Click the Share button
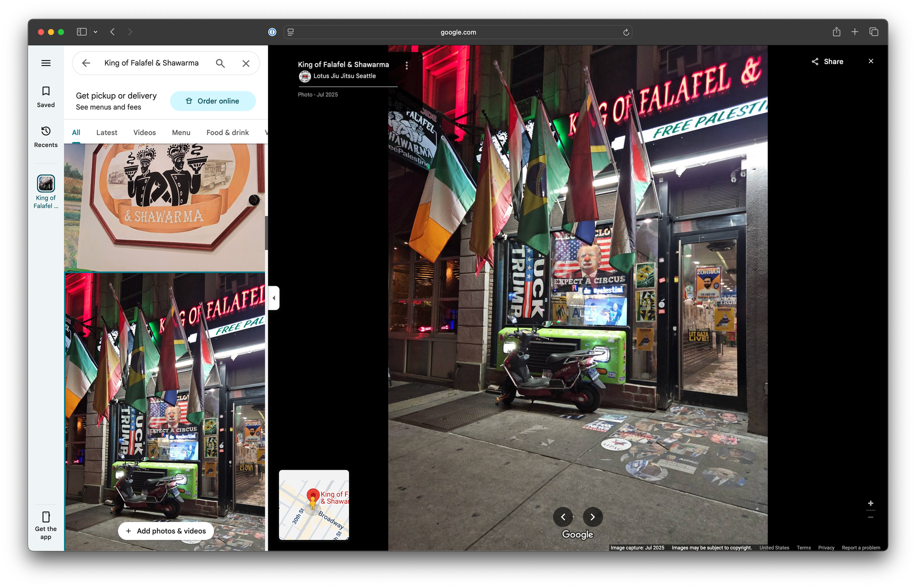 click(x=828, y=61)
